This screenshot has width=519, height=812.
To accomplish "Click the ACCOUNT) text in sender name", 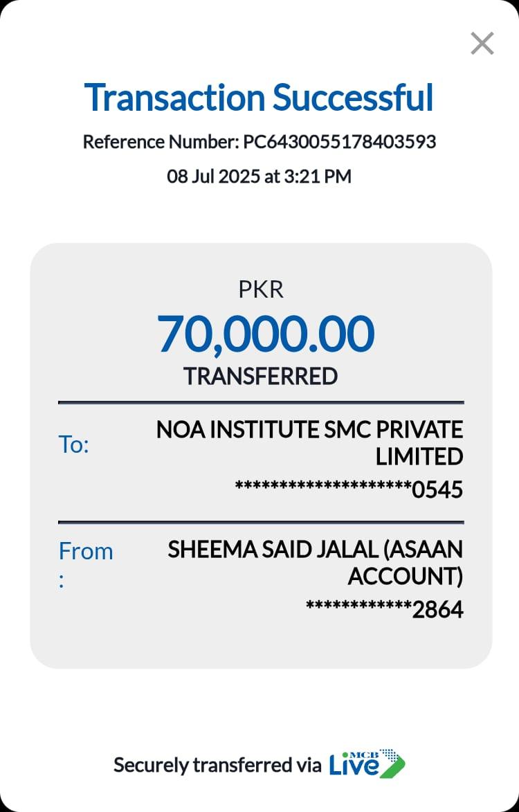I will coord(405,576).
